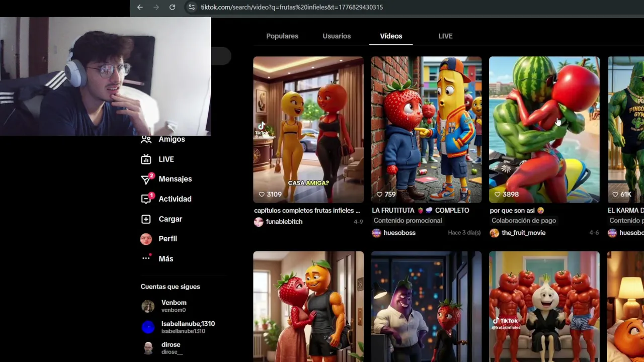Visit funablebitch user profile
This screenshot has height=362, width=644.
click(284, 222)
